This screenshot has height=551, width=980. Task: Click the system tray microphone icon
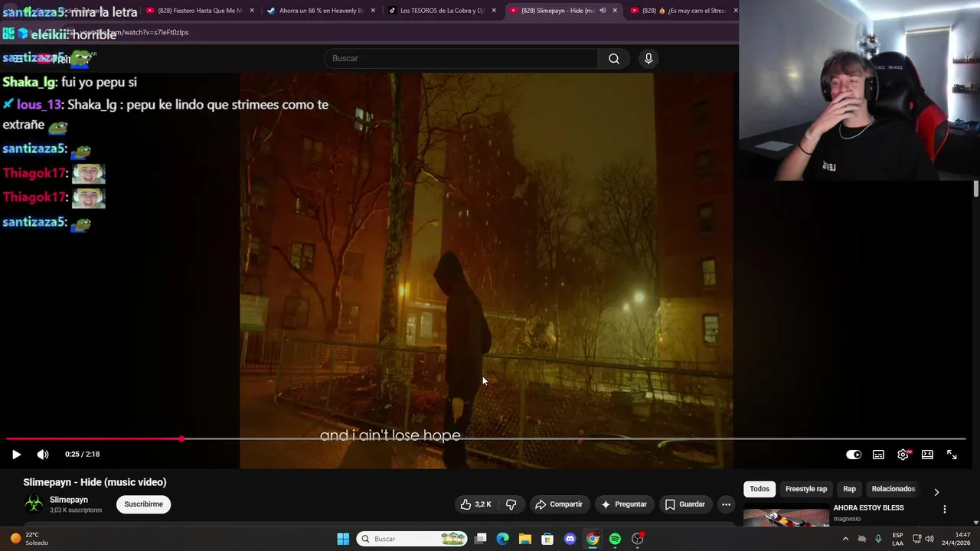(878, 539)
